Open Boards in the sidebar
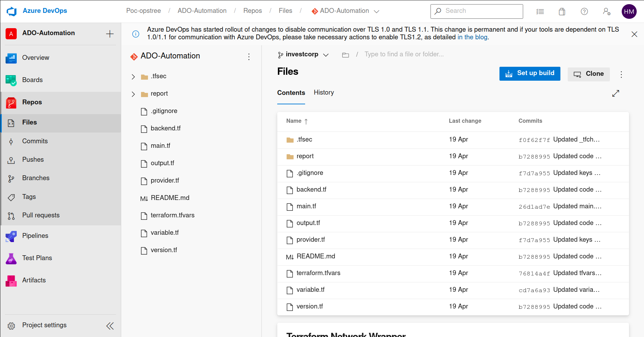Screen dimensions: 644x337 61,80
